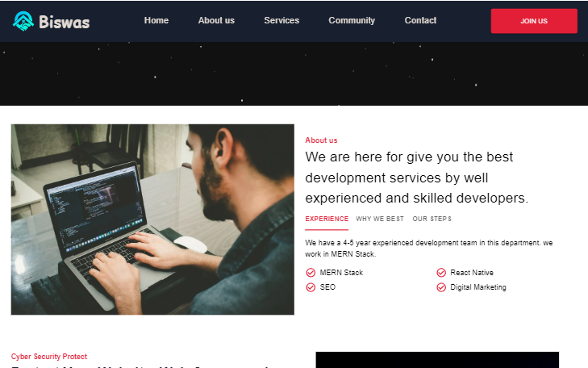
Task: Click the paragraph about 4-5 year experienced team
Action: click(429, 249)
